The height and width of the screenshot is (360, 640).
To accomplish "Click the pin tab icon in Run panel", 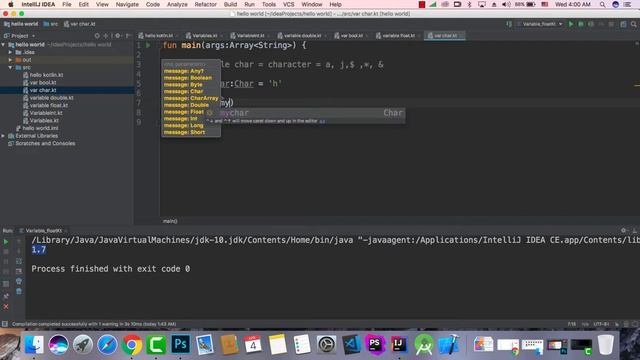I will coord(6,296).
